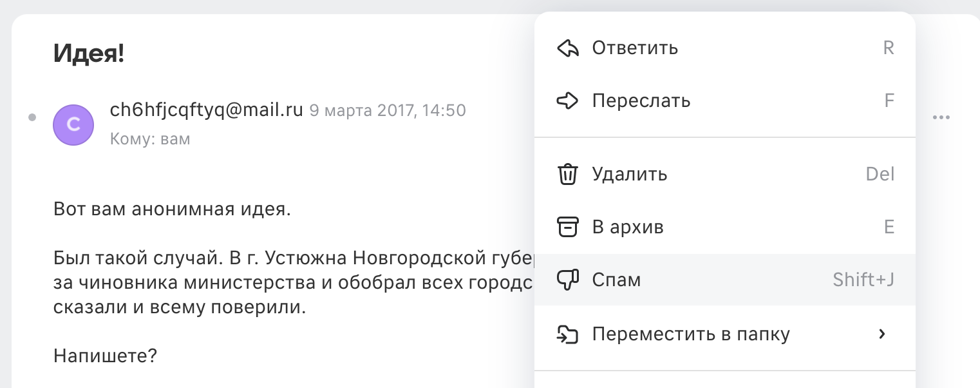Click the move-to-folder icon
Screen dimensions: 980x388
click(567, 335)
